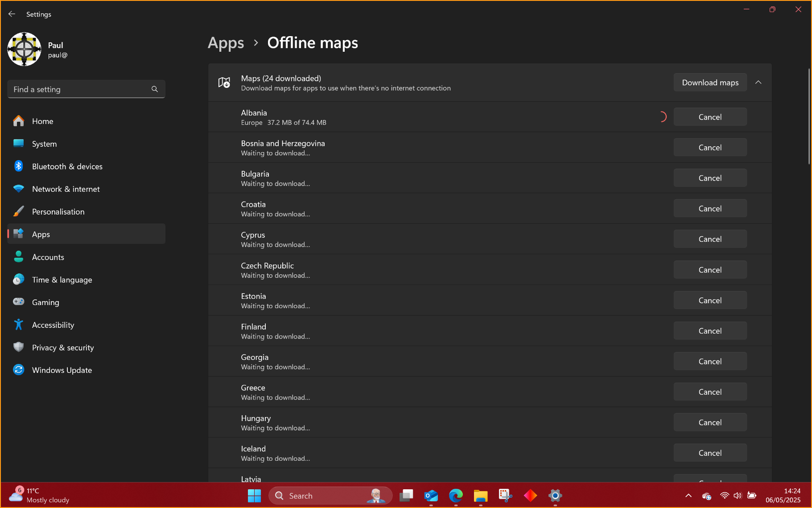This screenshot has height=508, width=812.
Task: Open Bluetooth & devices settings
Action: tap(67, 166)
